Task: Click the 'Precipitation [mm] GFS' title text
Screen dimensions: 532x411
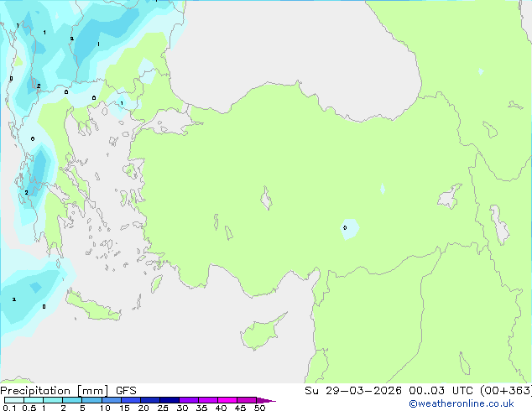Action: pos(68,391)
